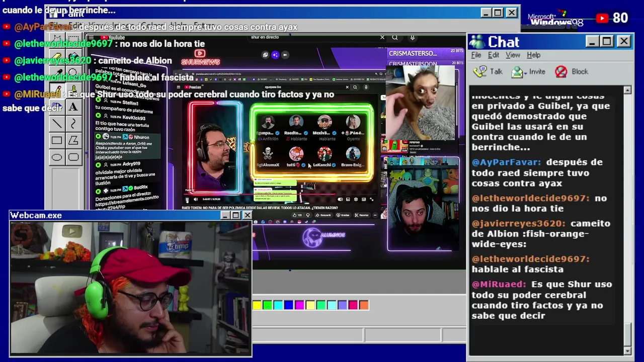Image resolution: width=644 pixels, height=362 pixels.
Task: Click the LeKanchi participant avatar
Action: [325, 153]
